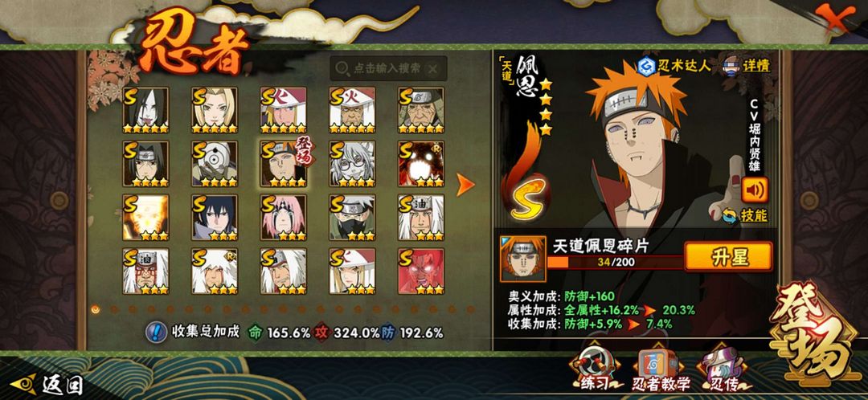
Task: Click the 忍术达人 badge icon
Action: tap(646, 67)
